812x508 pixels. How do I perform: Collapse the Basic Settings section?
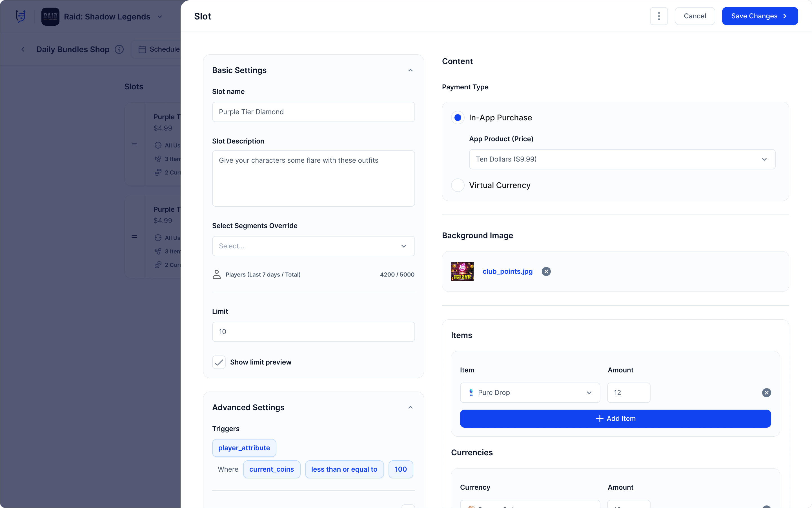[410, 70]
